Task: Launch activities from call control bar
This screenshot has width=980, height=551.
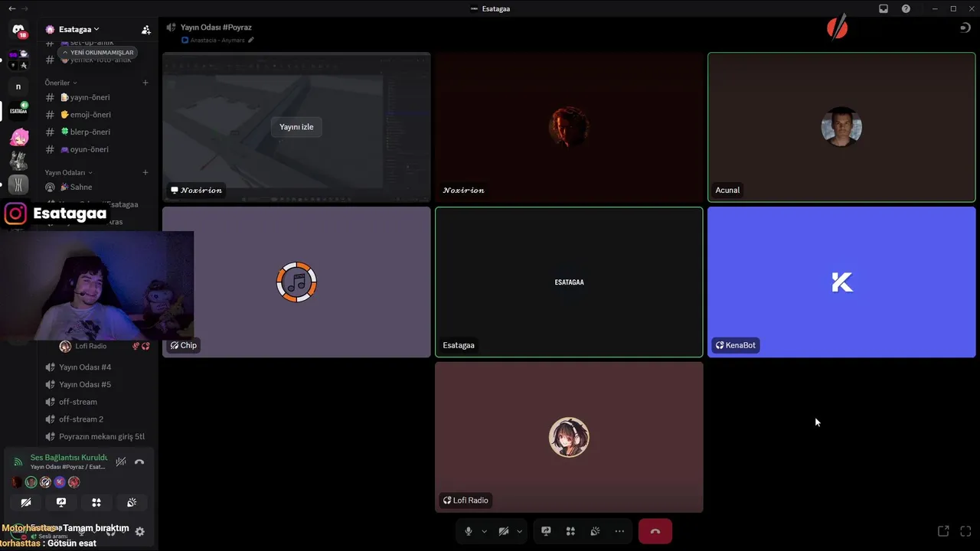Action: pos(570,531)
